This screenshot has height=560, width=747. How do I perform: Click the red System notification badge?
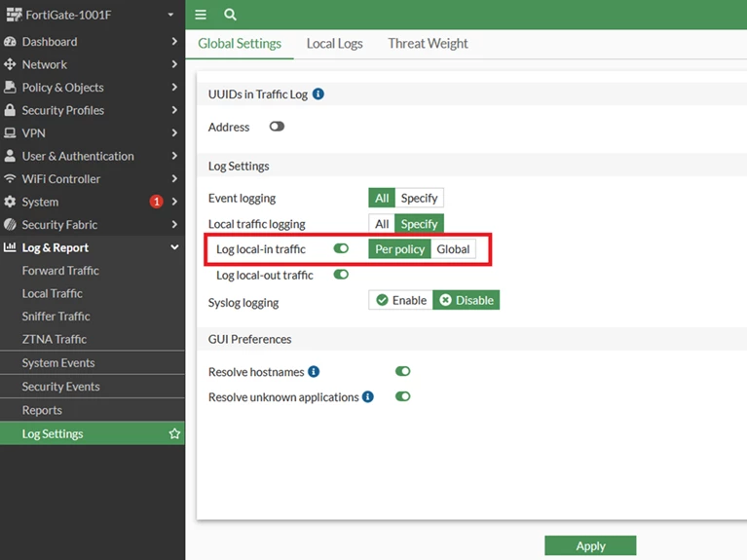point(156,202)
